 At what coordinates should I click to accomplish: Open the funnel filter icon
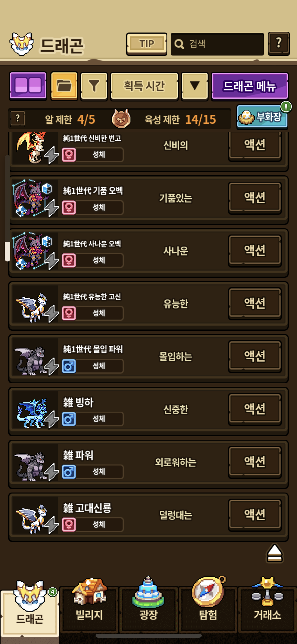(94, 86)
